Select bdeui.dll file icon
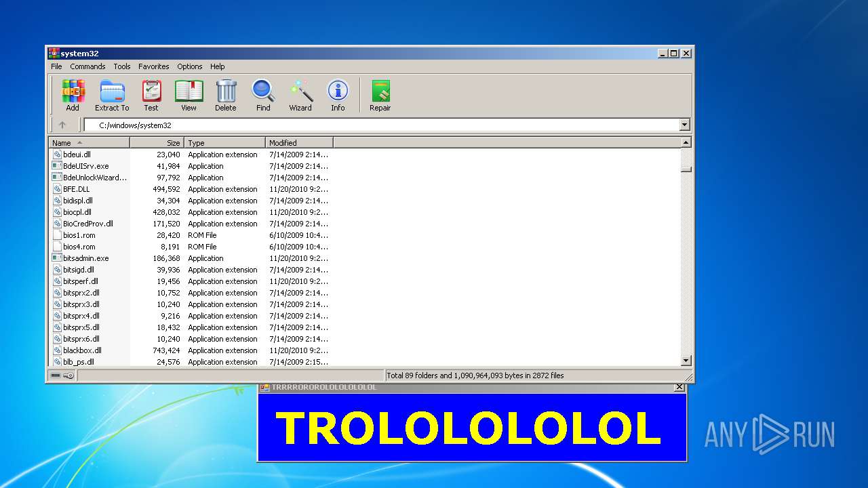Viewport: 868px width, 488px height. (x=57, y=155)
